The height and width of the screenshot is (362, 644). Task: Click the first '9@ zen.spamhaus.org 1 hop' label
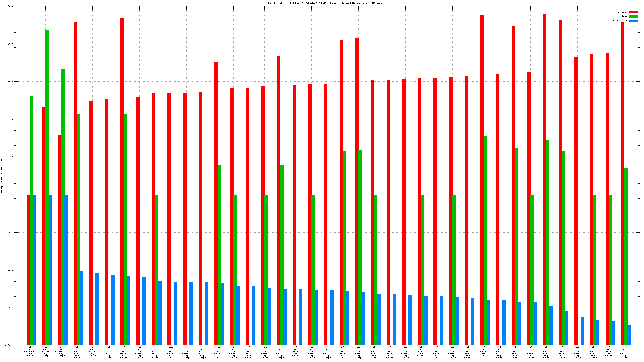click(x=30, y=351)
